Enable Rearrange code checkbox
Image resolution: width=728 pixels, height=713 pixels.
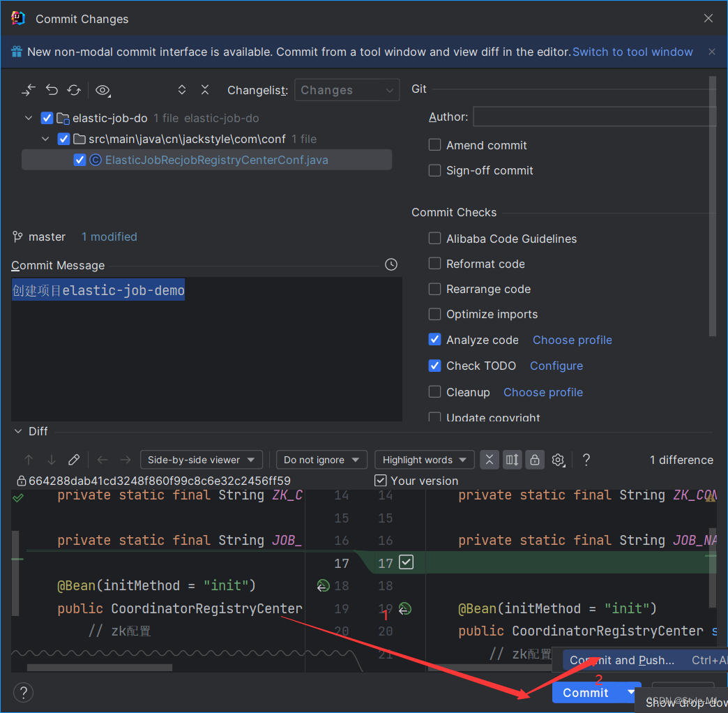[x=434, y=289]
